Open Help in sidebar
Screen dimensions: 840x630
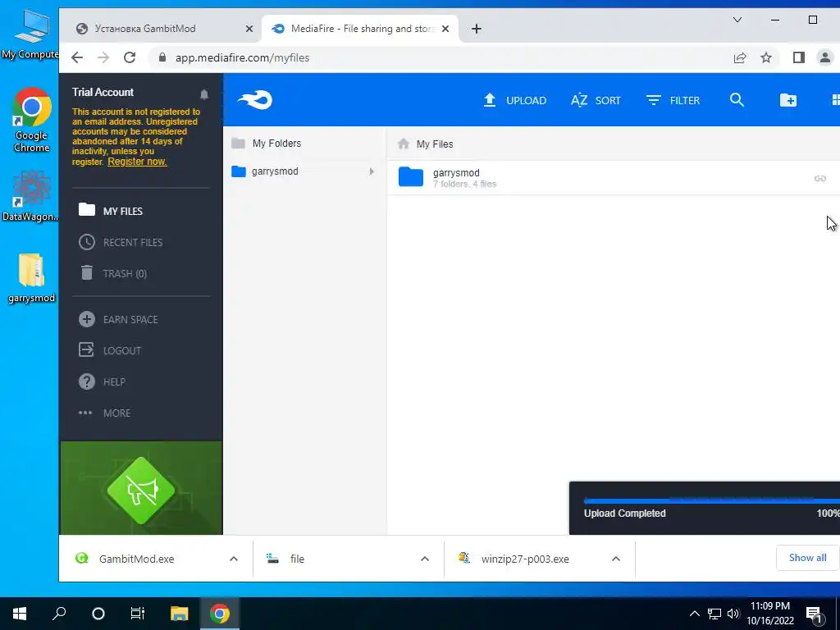tap(102, 381)
